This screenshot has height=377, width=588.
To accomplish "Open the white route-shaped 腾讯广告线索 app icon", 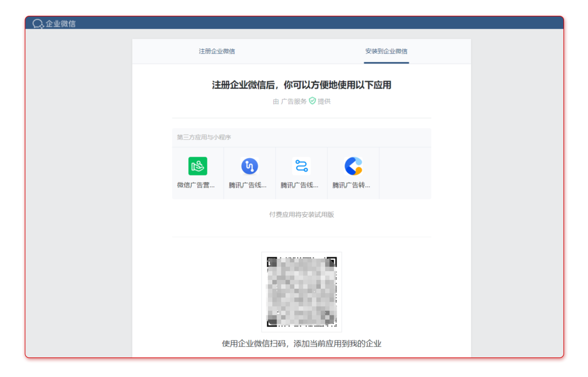I will 301,166.
